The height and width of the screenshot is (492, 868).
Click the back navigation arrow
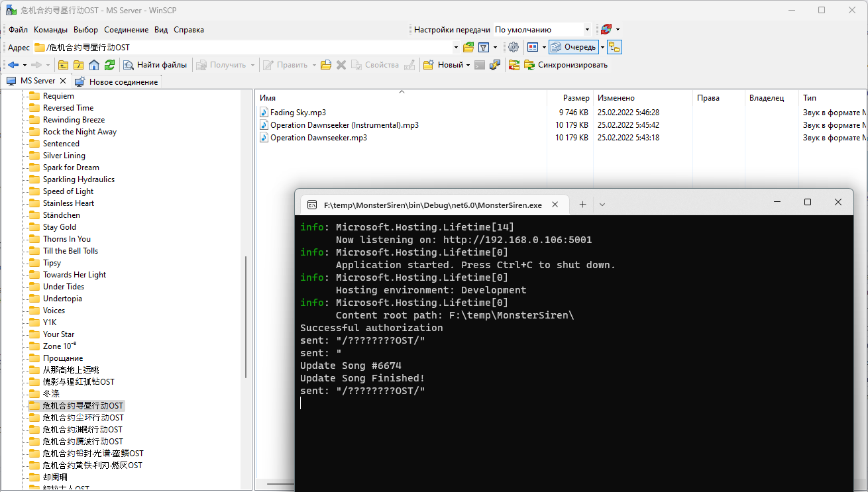tap(15, 64)
